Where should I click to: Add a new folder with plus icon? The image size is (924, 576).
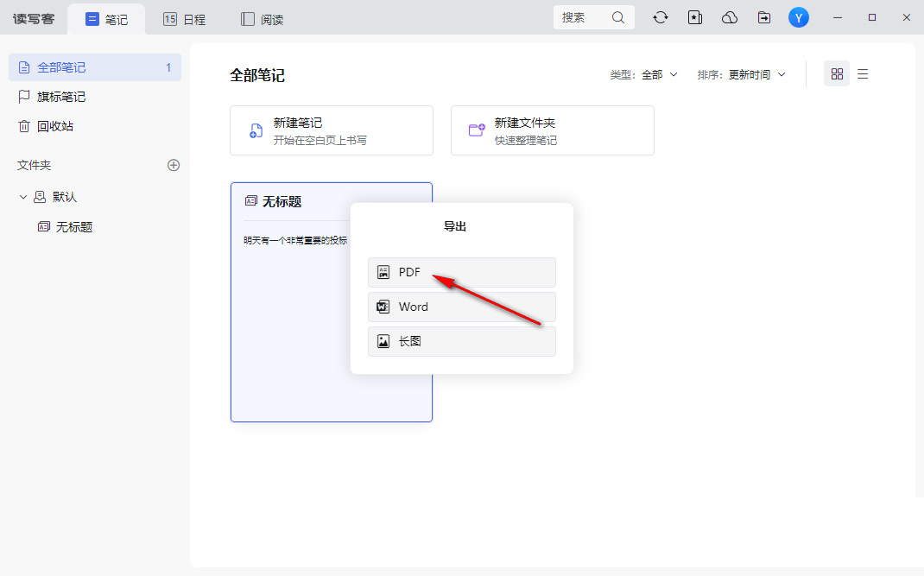pos(174,165)
